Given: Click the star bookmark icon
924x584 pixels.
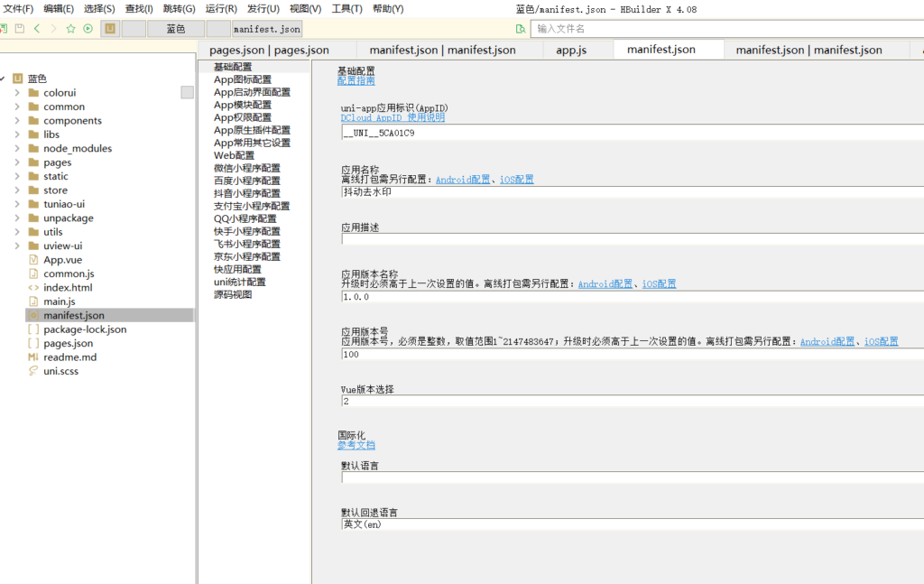Looking at the screenshot, I should [70, 29].
